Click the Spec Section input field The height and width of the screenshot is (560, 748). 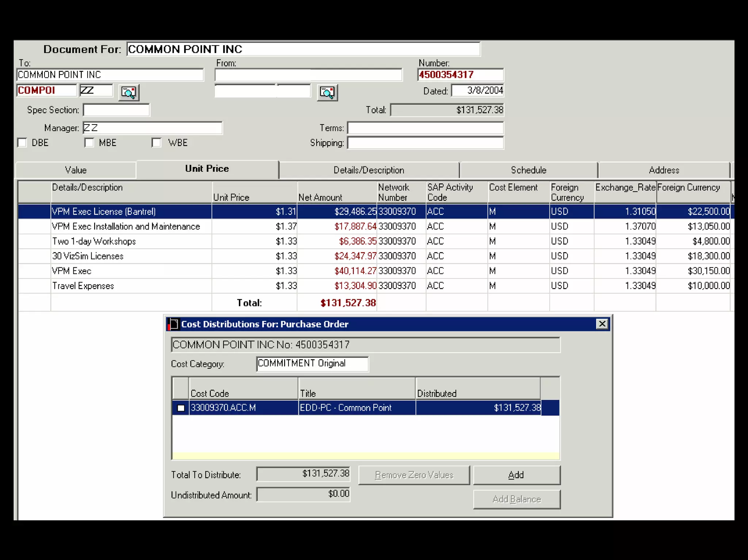pyautogui.click(x=116, y=110)
